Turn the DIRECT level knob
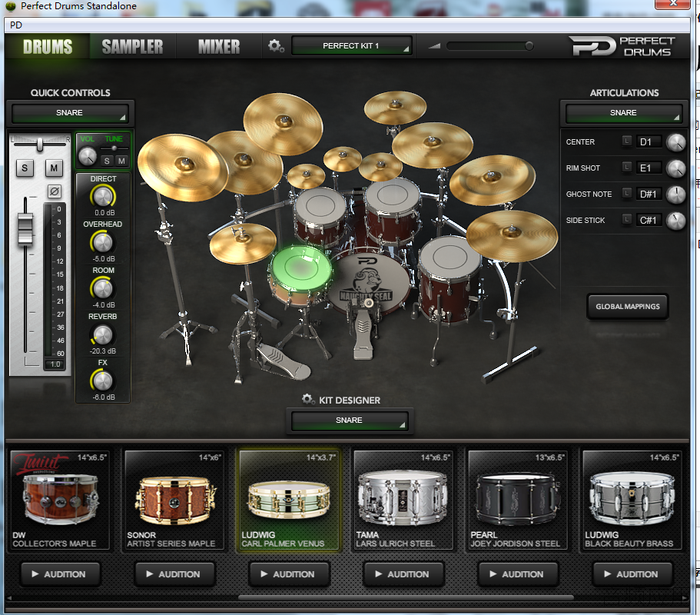The height and width of the screenshot is (615, 700). 103,197
